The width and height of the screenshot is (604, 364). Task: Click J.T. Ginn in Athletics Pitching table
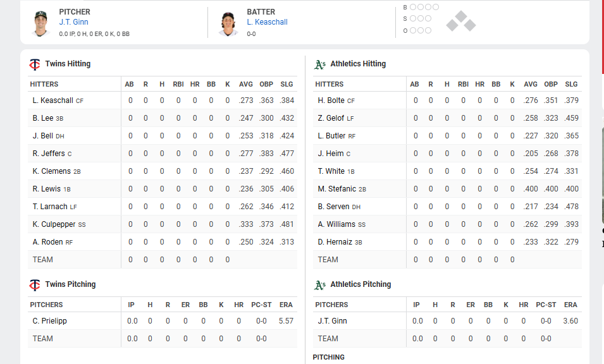(x=332, y=321)
